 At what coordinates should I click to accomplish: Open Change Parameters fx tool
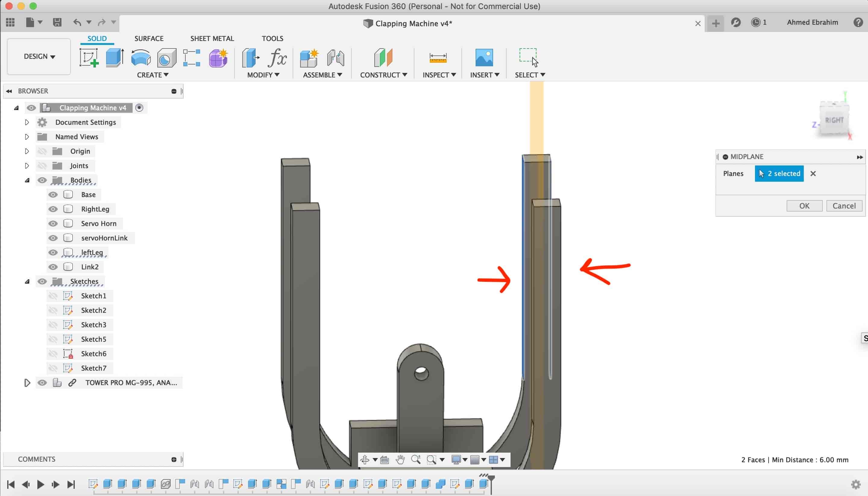click(277, 58)
